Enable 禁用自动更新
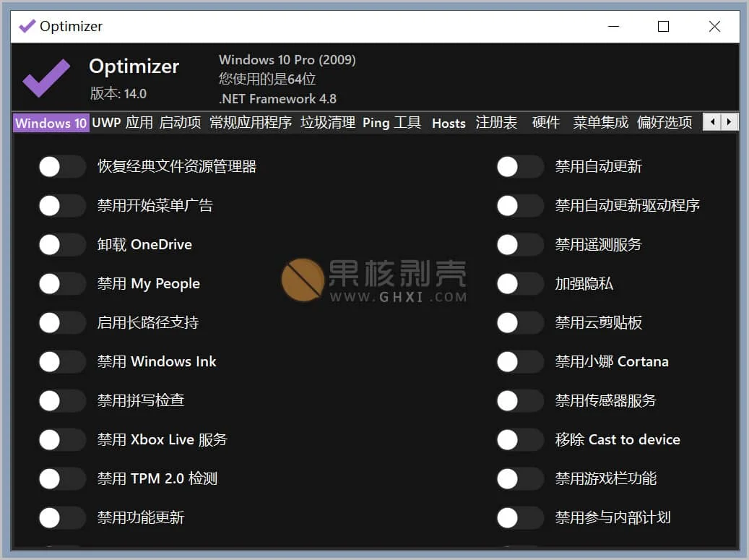The image size is (749, 560). (519, 167)
